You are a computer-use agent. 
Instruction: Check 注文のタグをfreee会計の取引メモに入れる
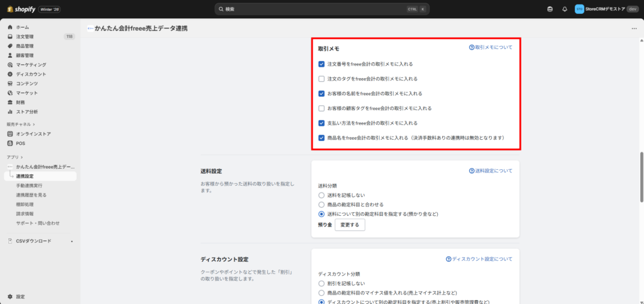point(321,79)
